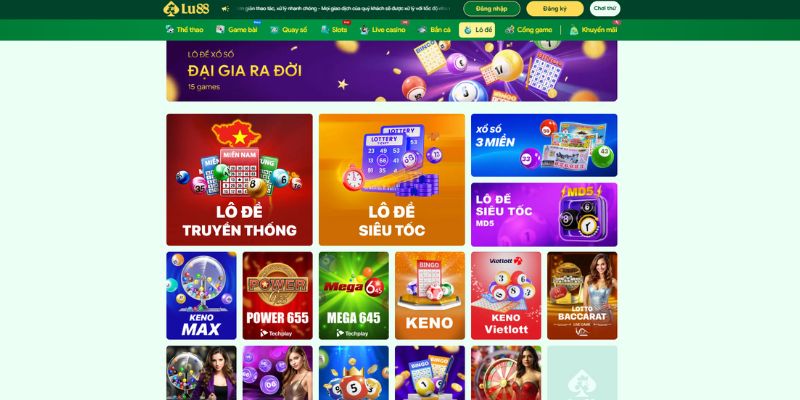Click the Đăng ký register button
800x400 pixels.
555,9
